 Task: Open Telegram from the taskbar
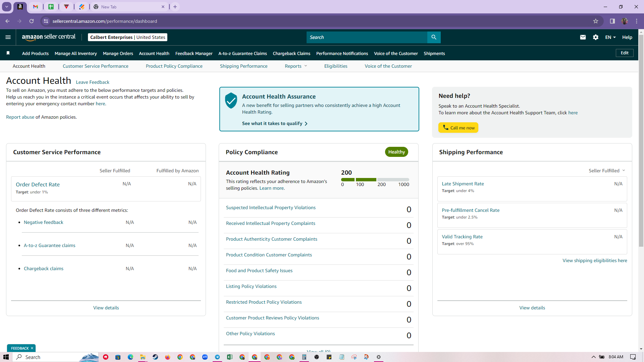tap(217, 357)
